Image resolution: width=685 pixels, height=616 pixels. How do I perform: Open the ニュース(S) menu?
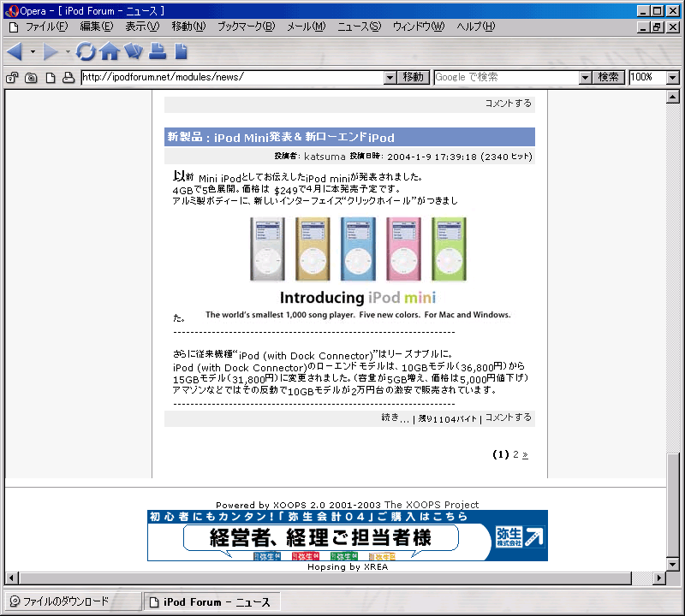pyautogui.click(x=359, y=27)
